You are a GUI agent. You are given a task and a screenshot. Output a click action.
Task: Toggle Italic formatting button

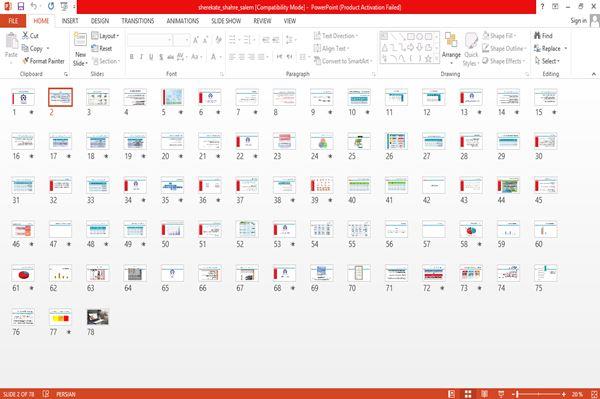141,57
